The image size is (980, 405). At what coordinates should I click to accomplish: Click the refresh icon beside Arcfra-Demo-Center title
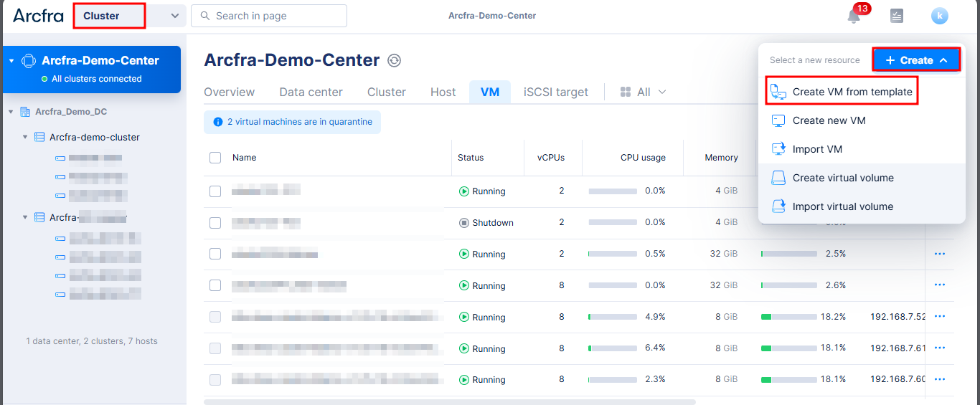[394, 61]
